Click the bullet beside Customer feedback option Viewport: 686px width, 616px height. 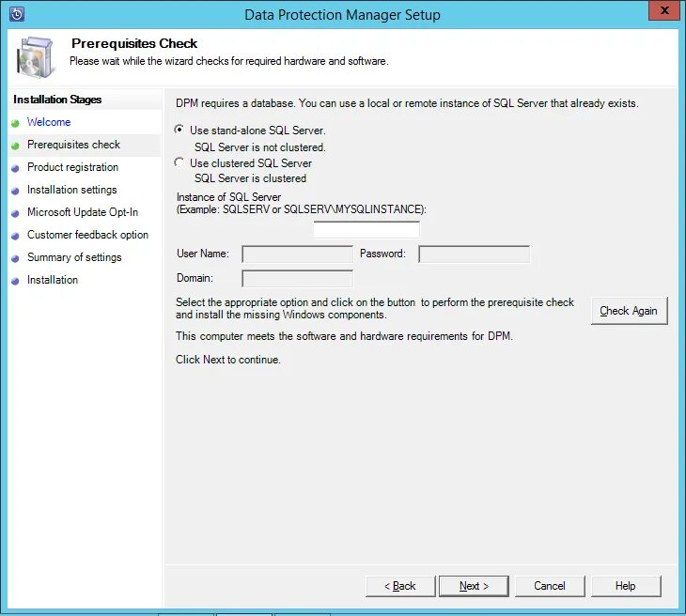click(15, 236)
